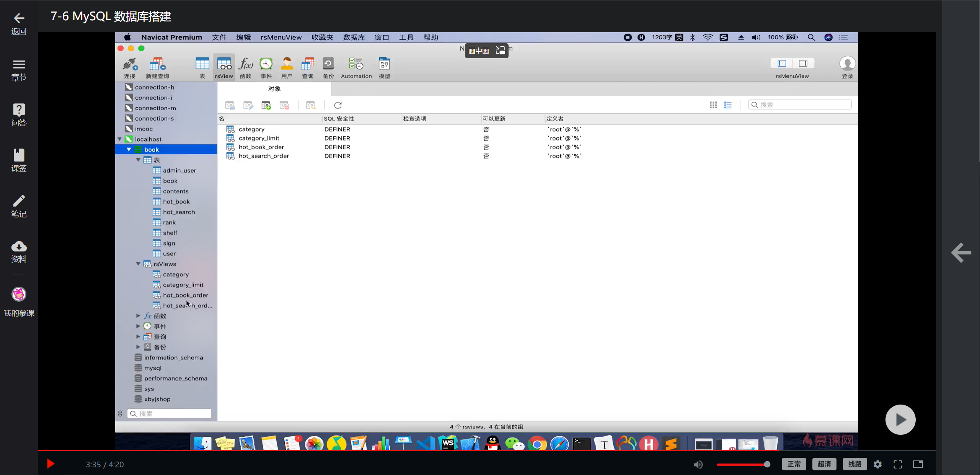Open the 资料 download materials icon
The width and height of the screenshot is (980, 475).
pyautogui.click(x=19, y=251)
